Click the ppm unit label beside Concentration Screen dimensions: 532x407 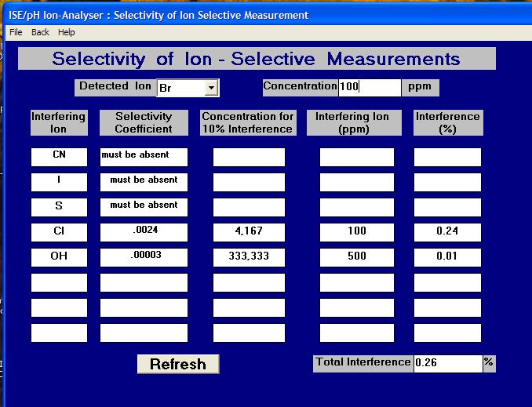click(420, 88)
